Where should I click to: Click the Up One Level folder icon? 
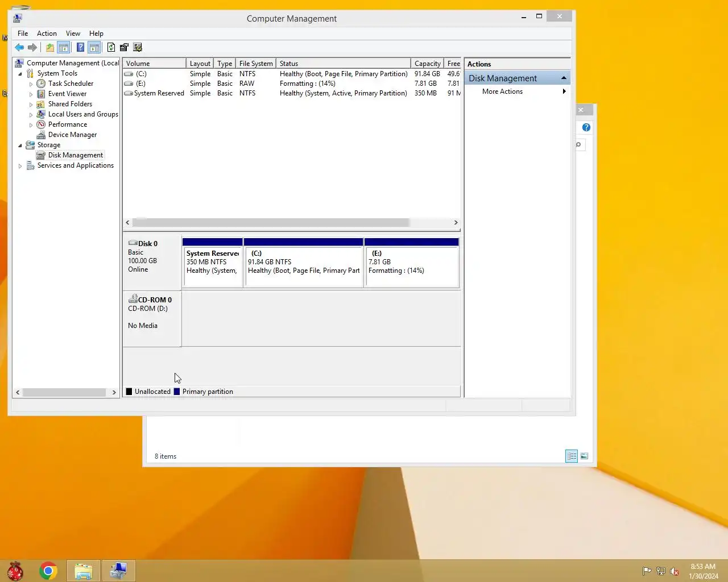(50, 48)
